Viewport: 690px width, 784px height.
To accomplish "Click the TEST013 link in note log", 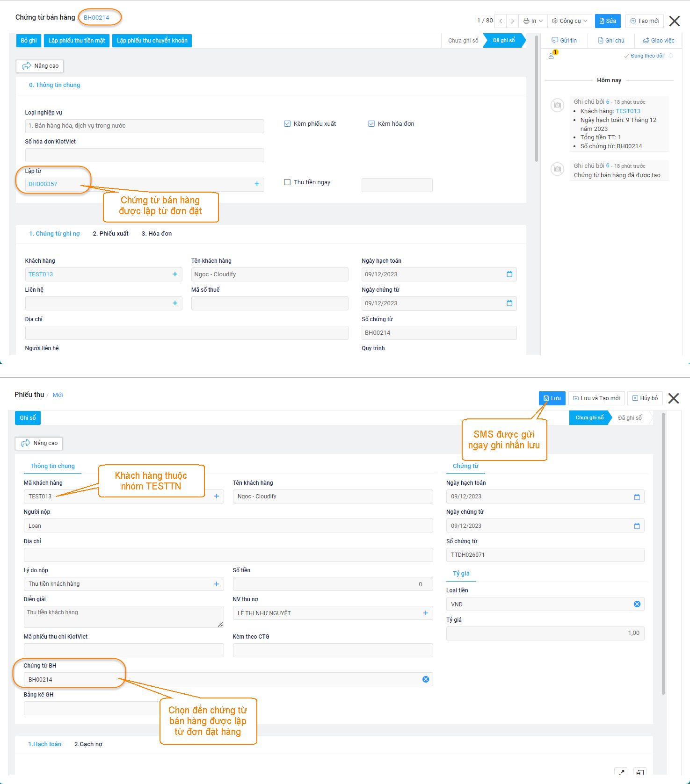I will 628,111.
